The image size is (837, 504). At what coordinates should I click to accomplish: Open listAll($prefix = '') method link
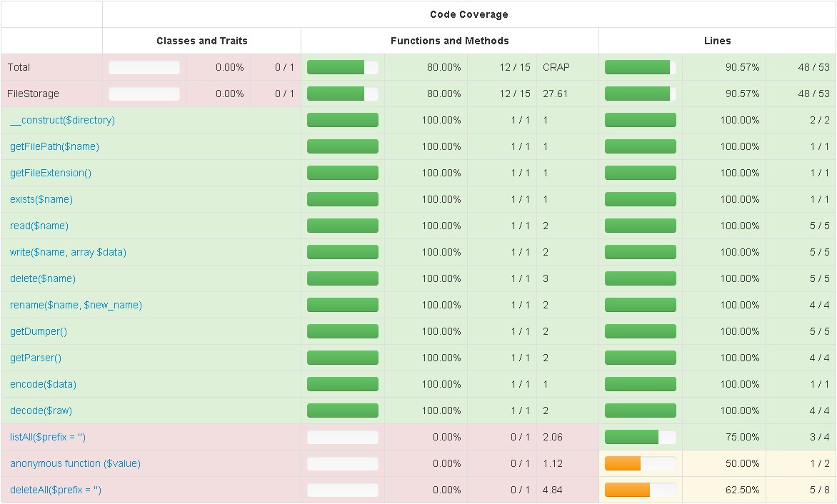(x=48, y=437)
